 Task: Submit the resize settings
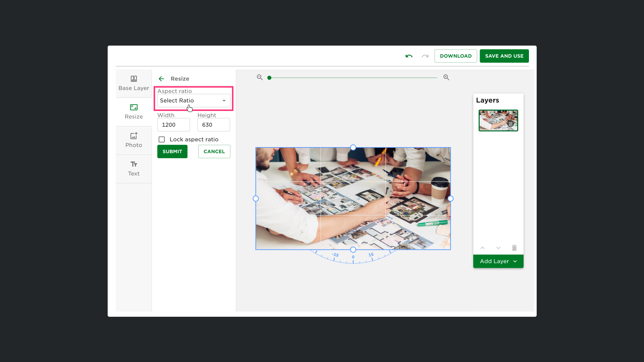[172, 152]
